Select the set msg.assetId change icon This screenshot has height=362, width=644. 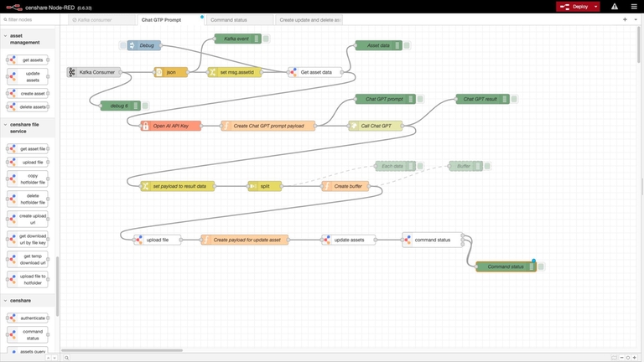[x=212, y=72]
